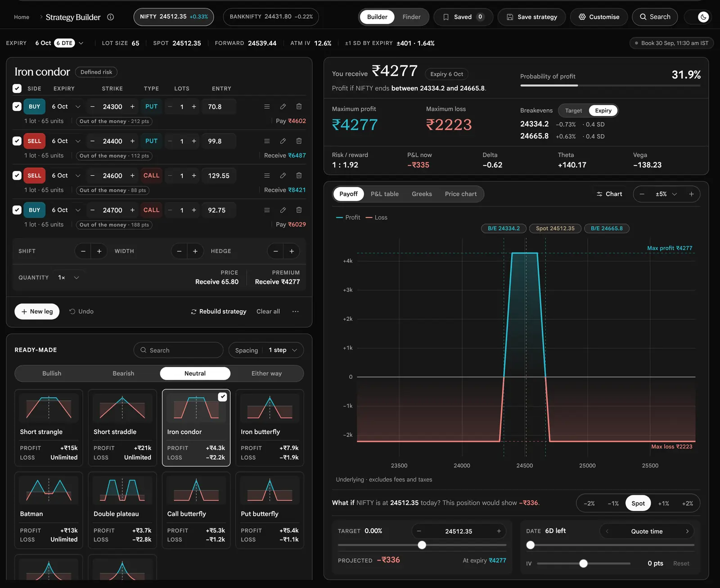Uncheck the SELL 24400 PUT leg checkbox
720x588 pixels.
[17, 141]
